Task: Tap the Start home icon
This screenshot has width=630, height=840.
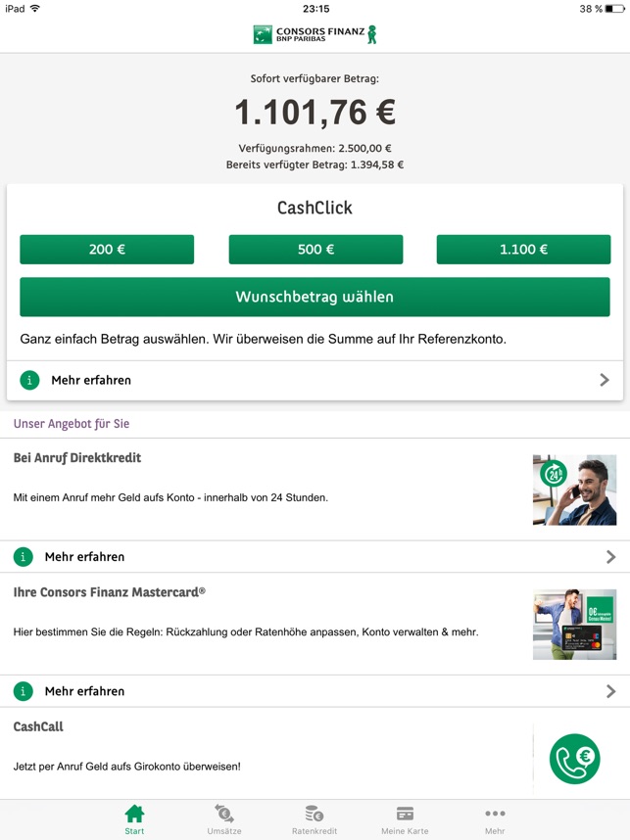Action: pyautogui.click(x=134, y=814)
